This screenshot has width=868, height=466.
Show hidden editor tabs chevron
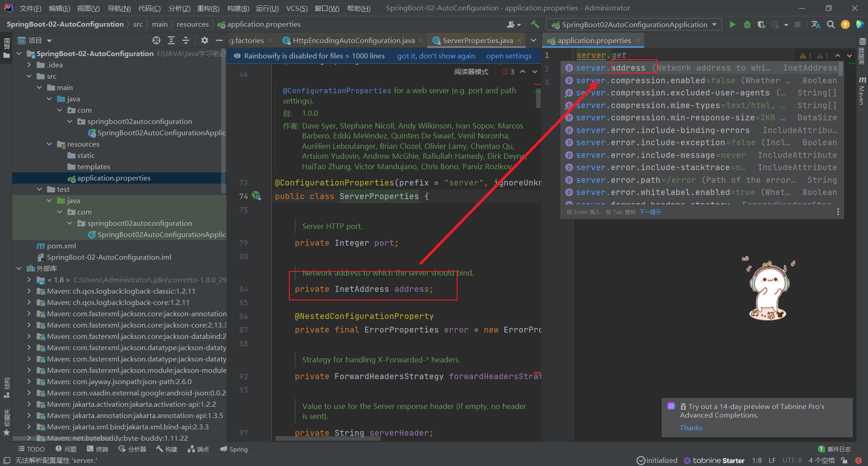click(533, 40)
